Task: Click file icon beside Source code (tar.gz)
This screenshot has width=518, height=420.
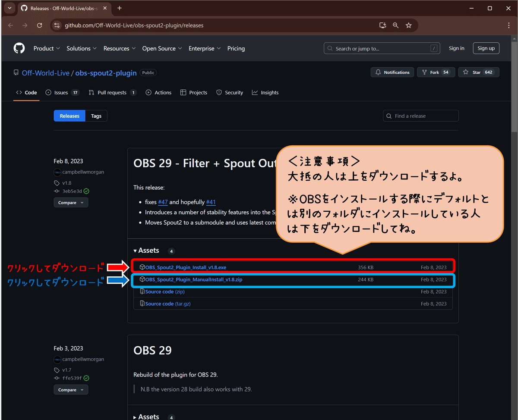Action: coord(142,304)
